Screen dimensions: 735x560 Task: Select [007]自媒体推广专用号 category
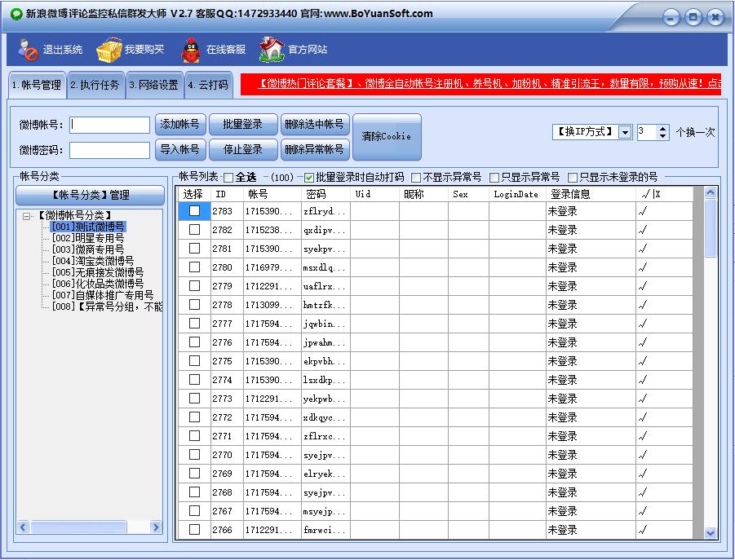click(x=103, y=295)
